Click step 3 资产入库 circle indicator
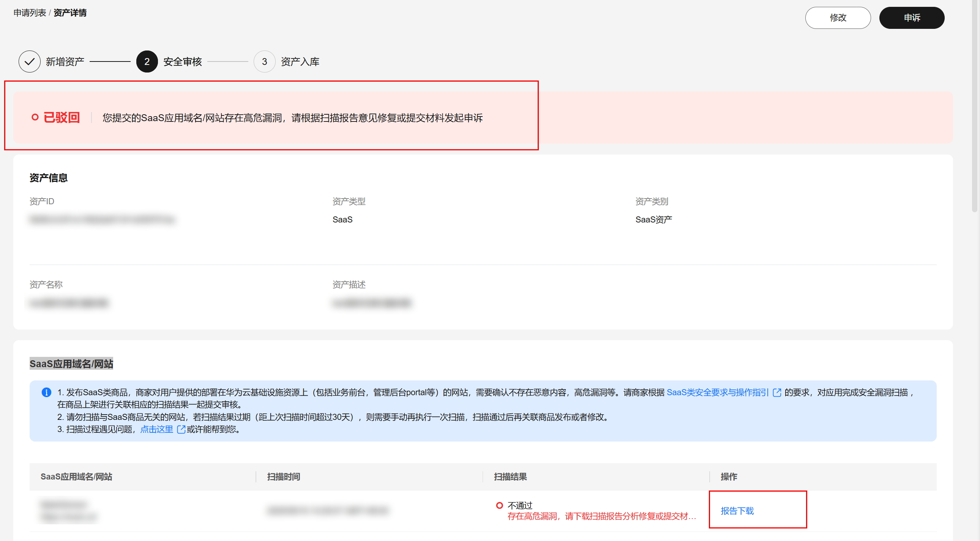The width and height of the screenshot is (980, 541). point(264,61)
